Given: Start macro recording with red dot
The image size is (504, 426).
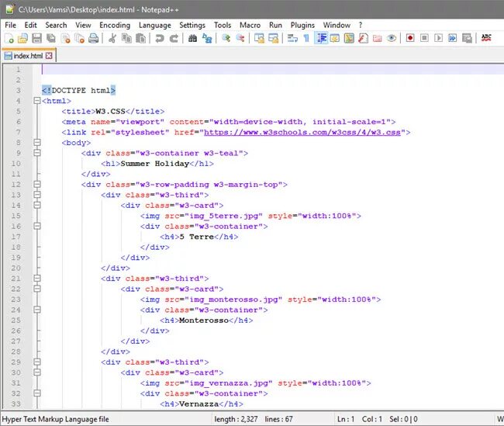Looking at the screenshot, I should (x=410, y=38).
